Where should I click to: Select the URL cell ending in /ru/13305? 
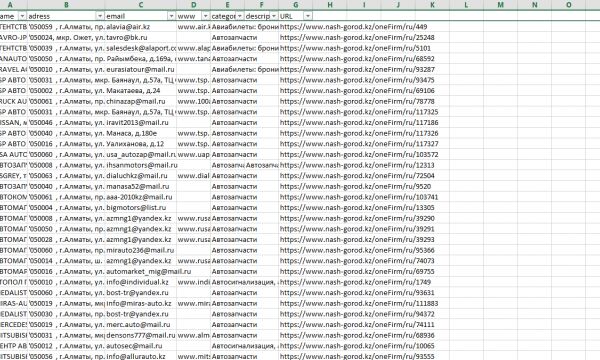tap(296, 208)
